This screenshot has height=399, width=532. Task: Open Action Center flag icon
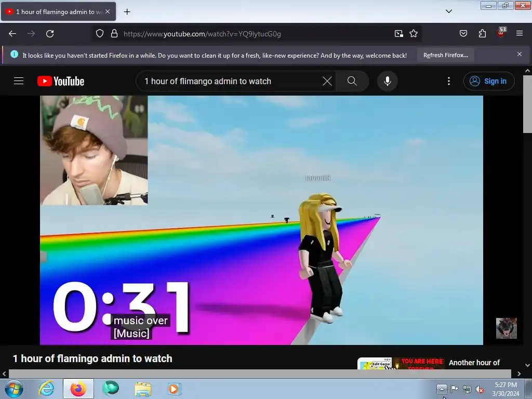(454, 389)
